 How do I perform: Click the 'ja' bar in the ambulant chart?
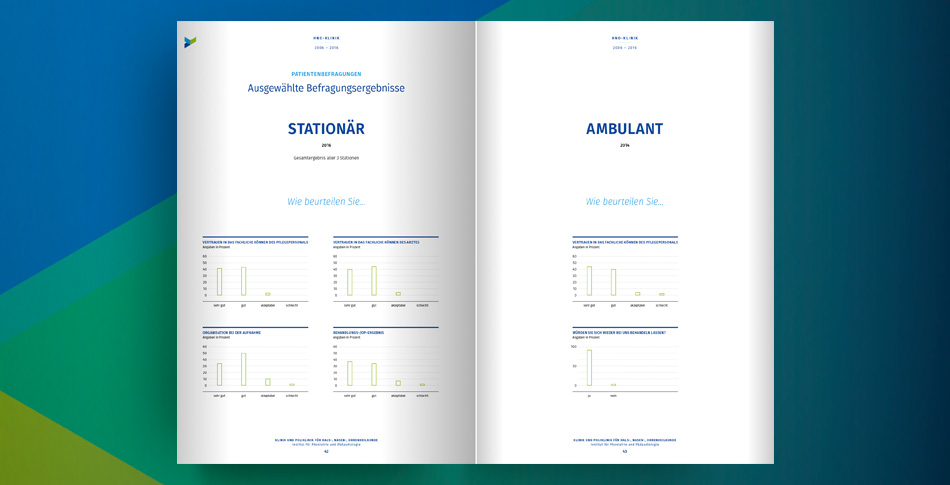click(589, 367)
